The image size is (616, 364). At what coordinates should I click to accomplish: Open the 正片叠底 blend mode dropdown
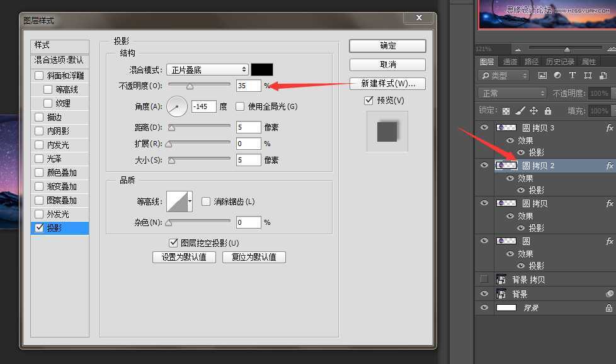click(207, 69)
